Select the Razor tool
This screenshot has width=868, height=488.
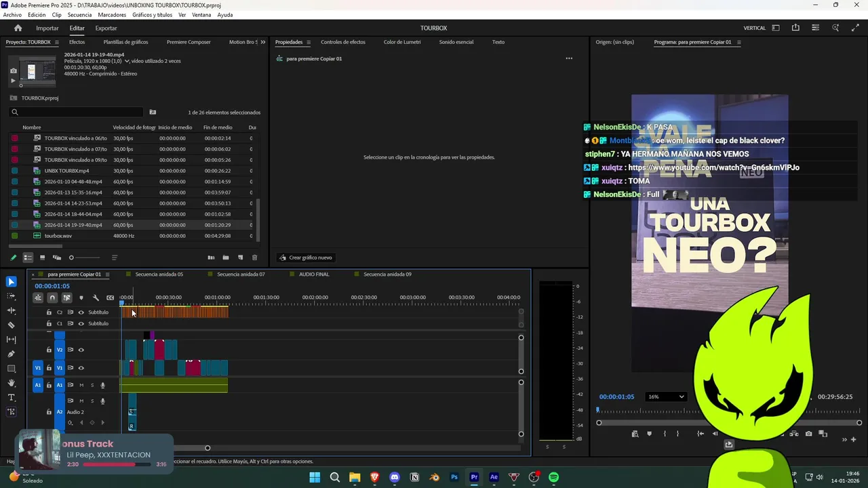12,325
